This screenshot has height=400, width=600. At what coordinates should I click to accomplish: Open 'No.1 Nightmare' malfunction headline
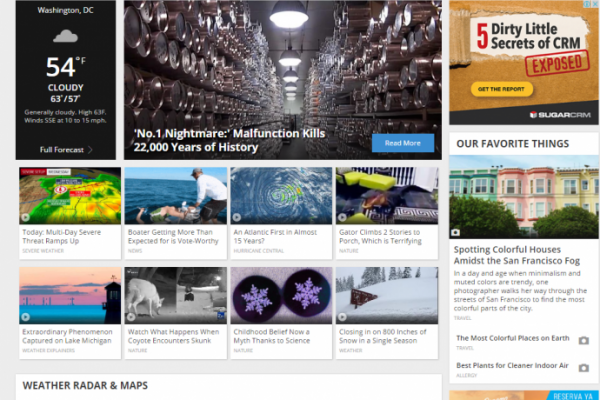[196, 140]
